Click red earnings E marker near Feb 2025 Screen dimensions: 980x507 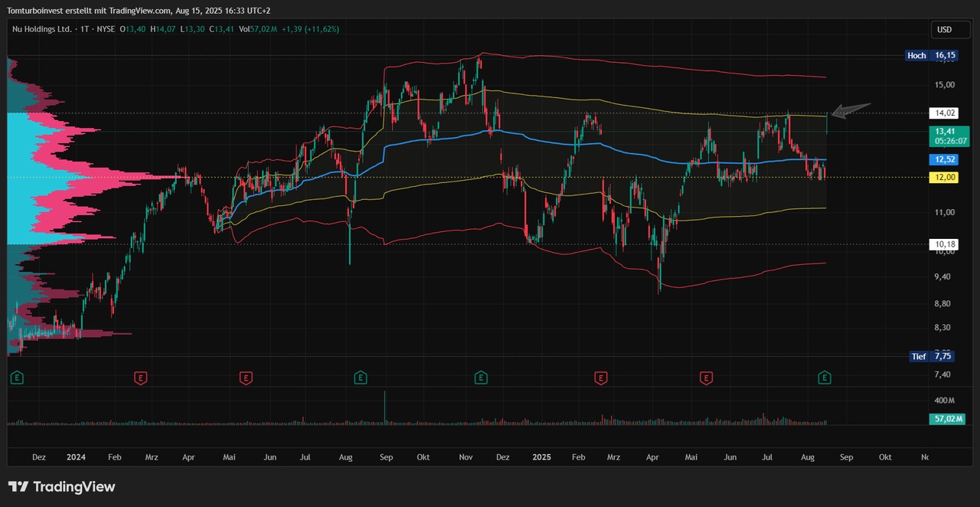pyautogui.click(x=601, y=378)
